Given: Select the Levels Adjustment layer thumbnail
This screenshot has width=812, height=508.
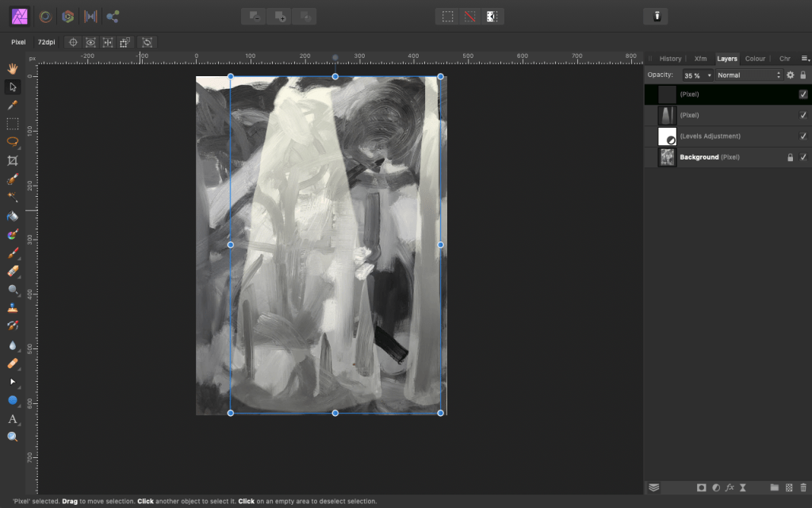Looking at the screenshot, I should click(x=667, y=137).
